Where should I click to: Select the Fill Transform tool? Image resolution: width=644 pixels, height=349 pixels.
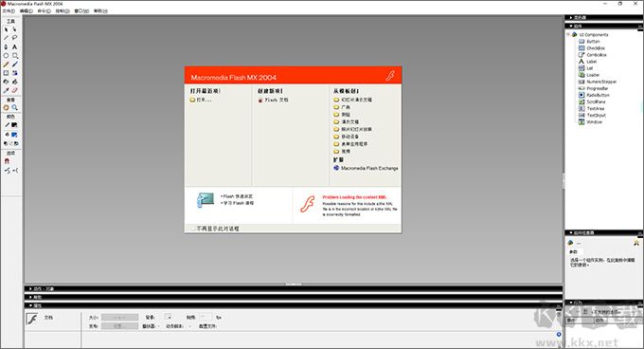click(x=15, y=73)
